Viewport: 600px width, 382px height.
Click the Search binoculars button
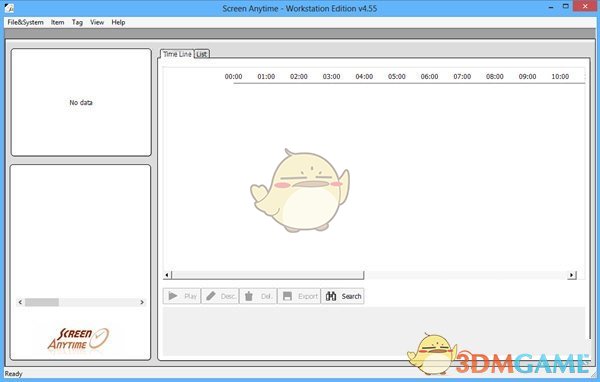[x=343, y=296]
